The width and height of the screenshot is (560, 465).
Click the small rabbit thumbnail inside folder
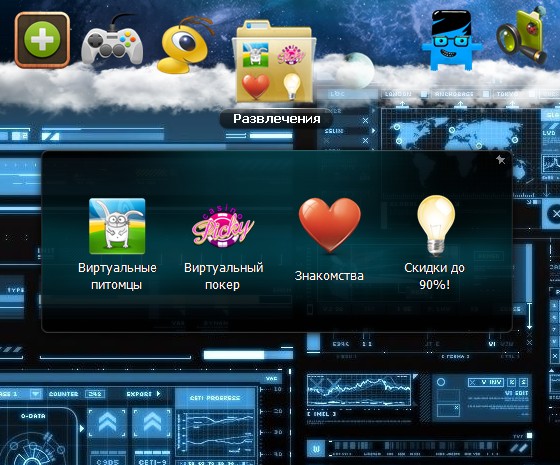point(255,55)
